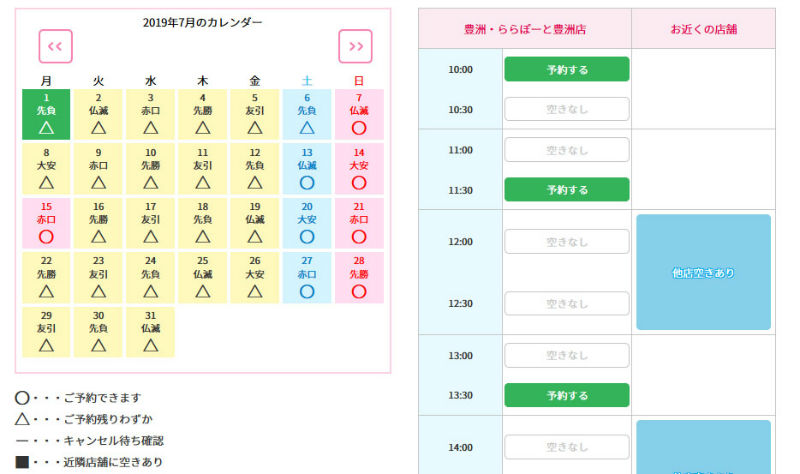The image size is (800, 474).
Task: Pick July 14 大安 Sunday date
Action: [359, 168]
